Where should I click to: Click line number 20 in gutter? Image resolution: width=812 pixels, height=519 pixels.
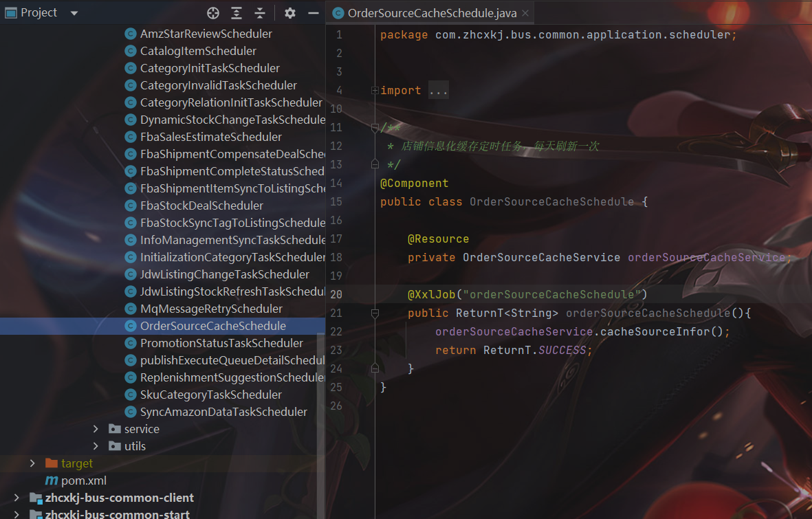click(x=336, y=295)
